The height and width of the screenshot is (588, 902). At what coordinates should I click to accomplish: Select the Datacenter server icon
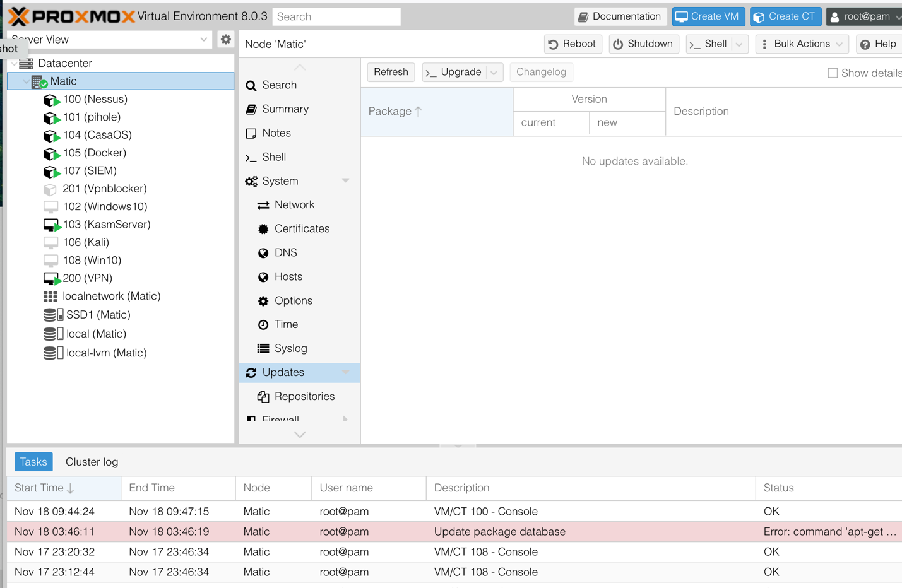26,63
